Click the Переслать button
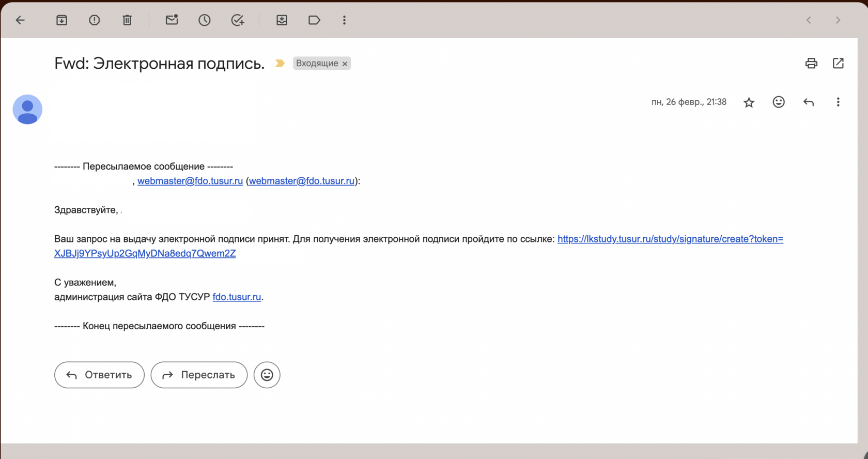 tap(199, 375)
